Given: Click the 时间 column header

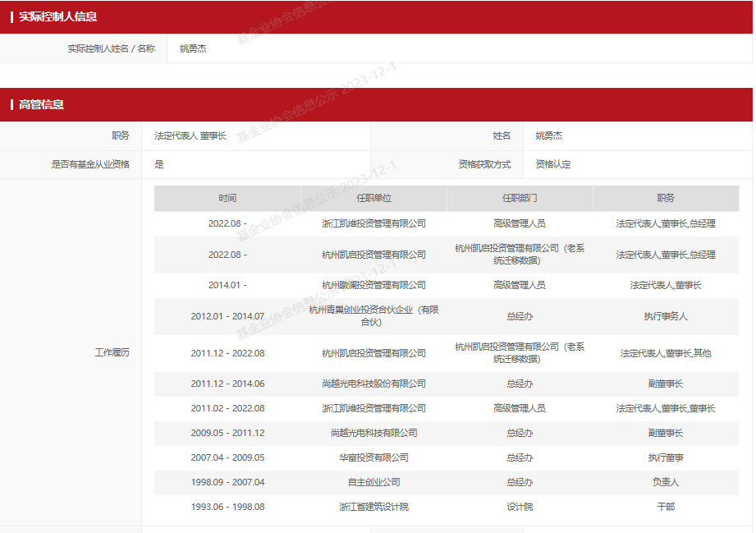Looking at the screenshot, I should tap(227, 198).
